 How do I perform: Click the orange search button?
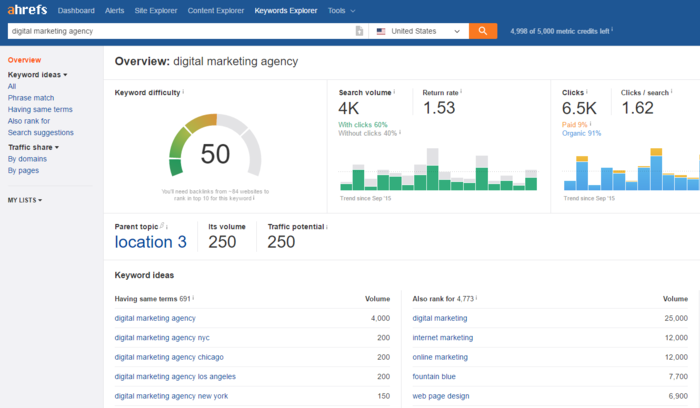483,31
